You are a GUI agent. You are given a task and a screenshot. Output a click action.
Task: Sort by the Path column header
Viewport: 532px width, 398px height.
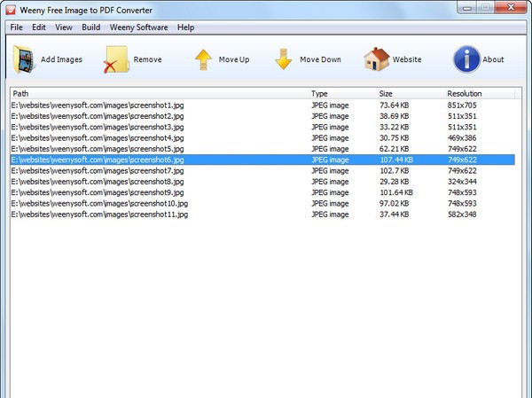[160, 93]
